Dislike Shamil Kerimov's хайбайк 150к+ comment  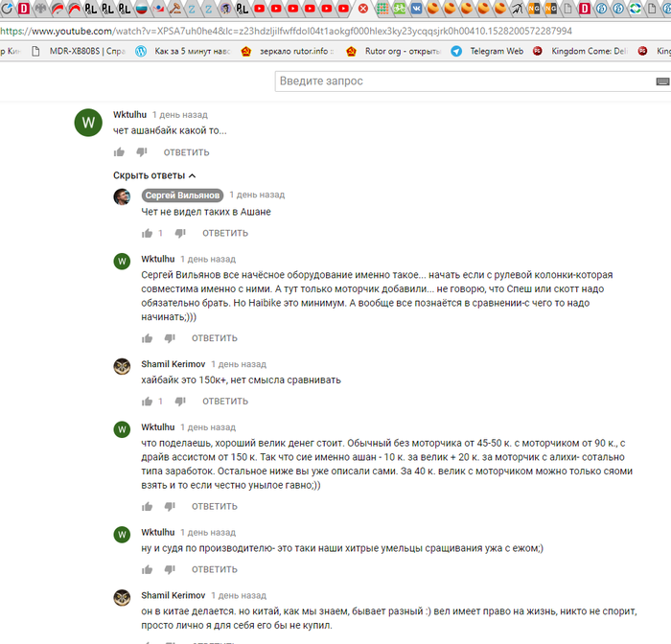coord(180,402)
